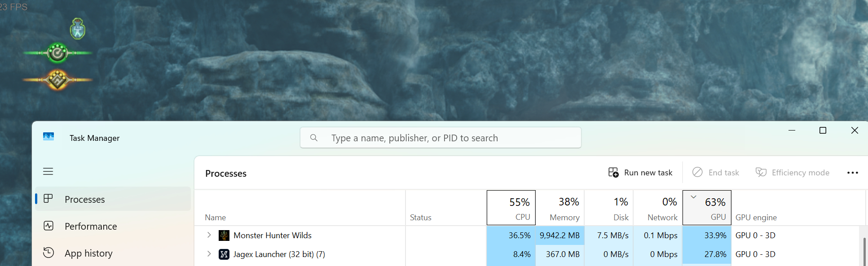Image resolution: width=868 pixels, height=266 pixels.
Task: Click the green circular game buff icon
Action: point(57,53)
